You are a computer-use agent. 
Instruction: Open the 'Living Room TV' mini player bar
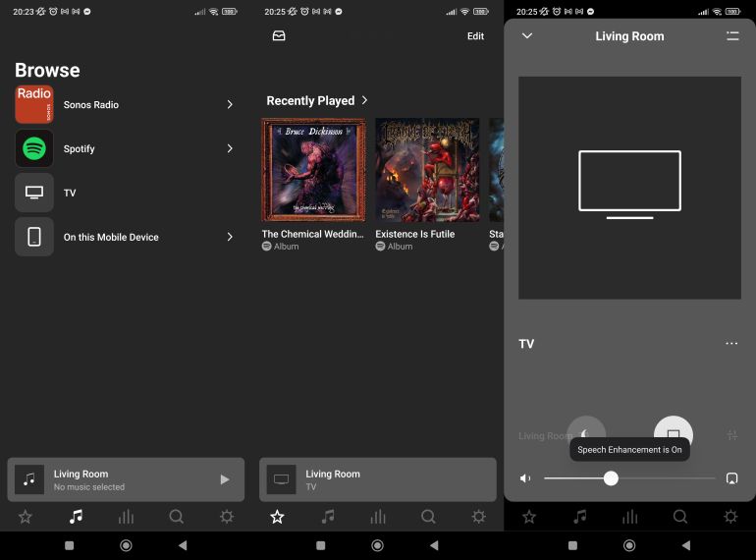tap(378, 479)
